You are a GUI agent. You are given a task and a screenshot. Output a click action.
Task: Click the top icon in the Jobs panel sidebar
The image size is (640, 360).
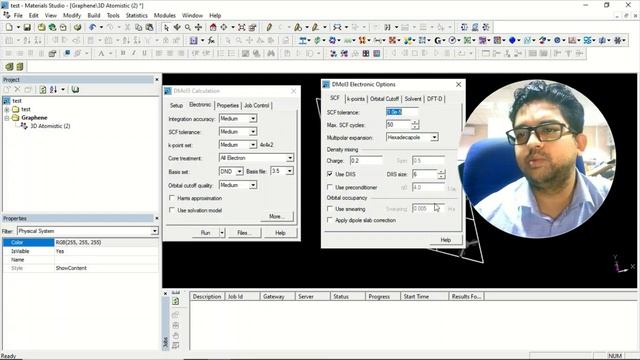click(x=176, y=301)
